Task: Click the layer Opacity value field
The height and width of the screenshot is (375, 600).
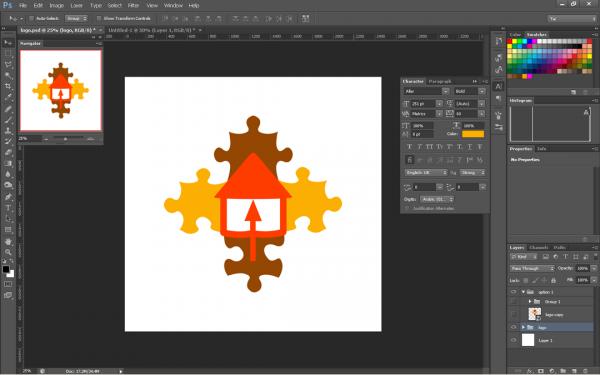Action: click(582, 268)
